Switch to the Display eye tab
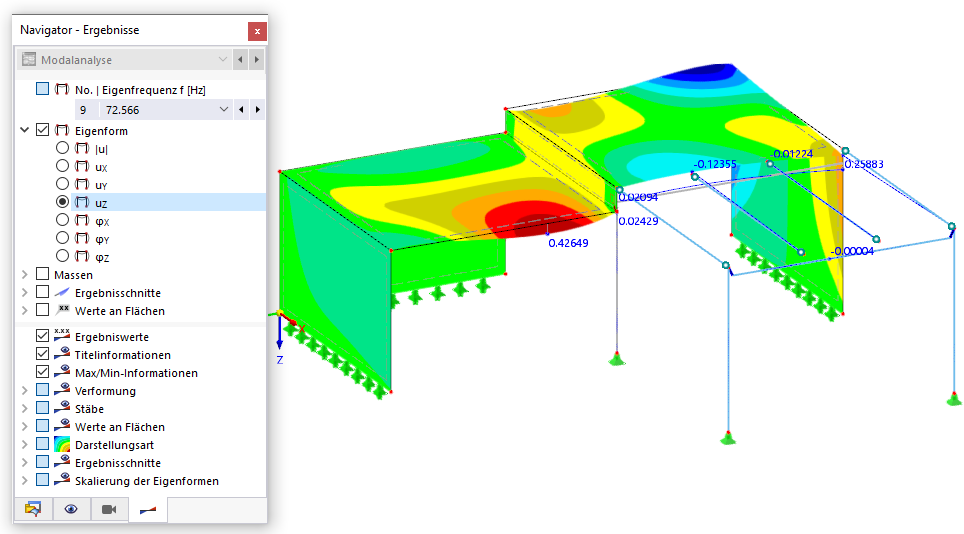Image resolution: width=964 pixels, height=534 pixels. (71, 509)
